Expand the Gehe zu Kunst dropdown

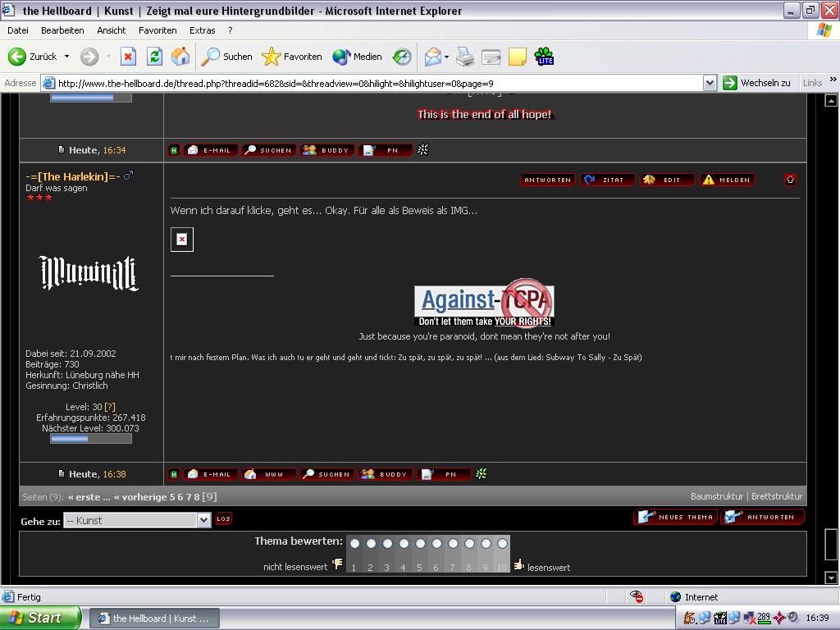pos(203,520)
